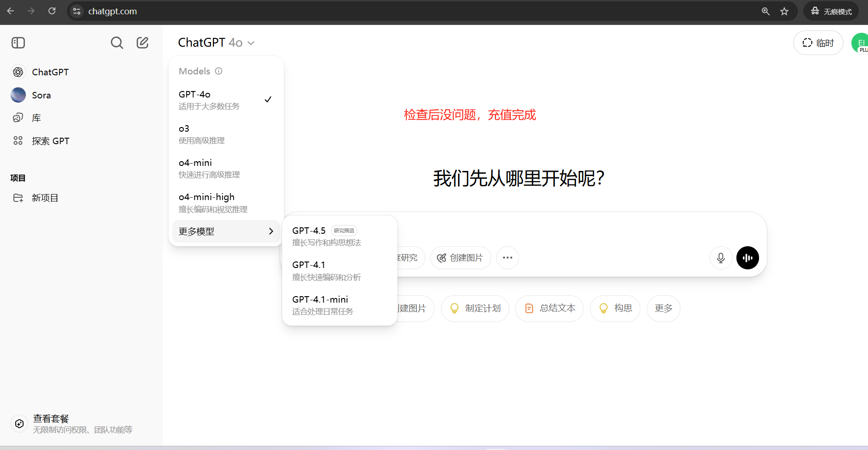Screen dimensions: 868x450
Task: Open the three-dot more tools button
Action: [507, 258]
